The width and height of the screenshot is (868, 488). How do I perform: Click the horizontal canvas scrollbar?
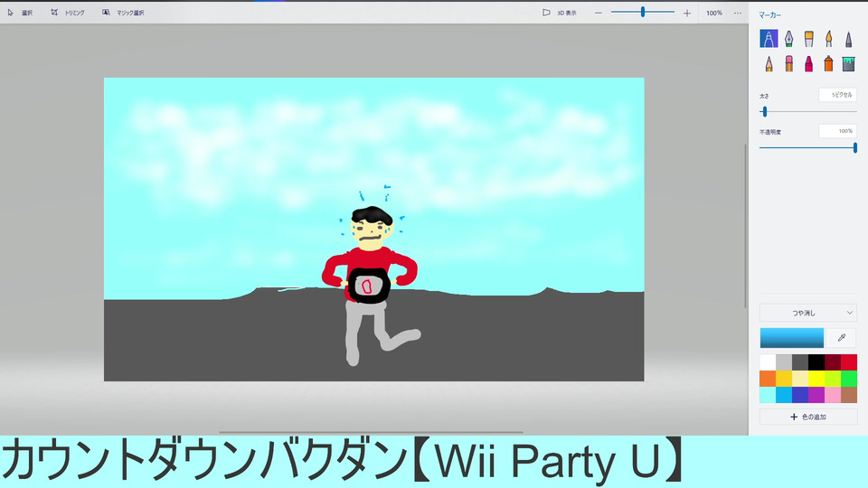click(371, 432)
